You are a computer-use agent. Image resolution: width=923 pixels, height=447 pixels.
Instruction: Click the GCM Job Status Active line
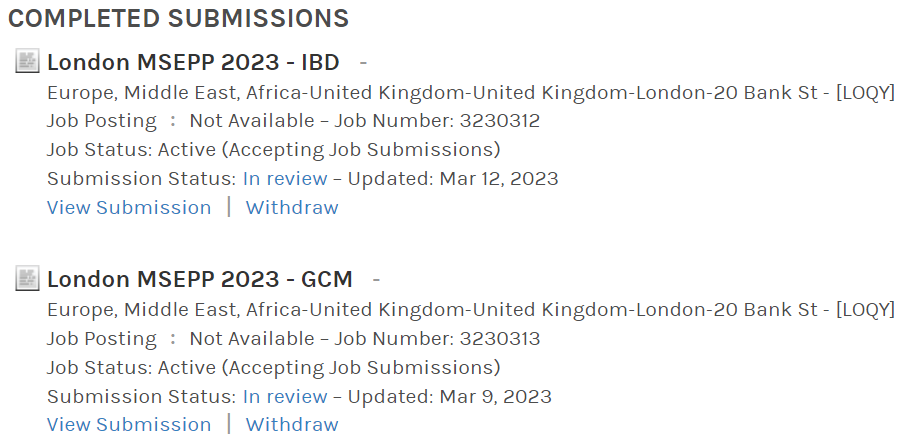tap(273, 367)
